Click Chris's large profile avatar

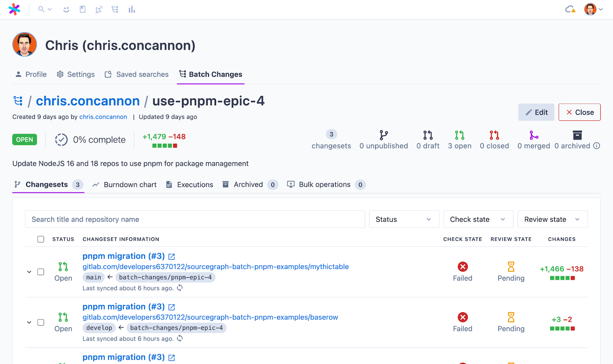tap(25, 44)
